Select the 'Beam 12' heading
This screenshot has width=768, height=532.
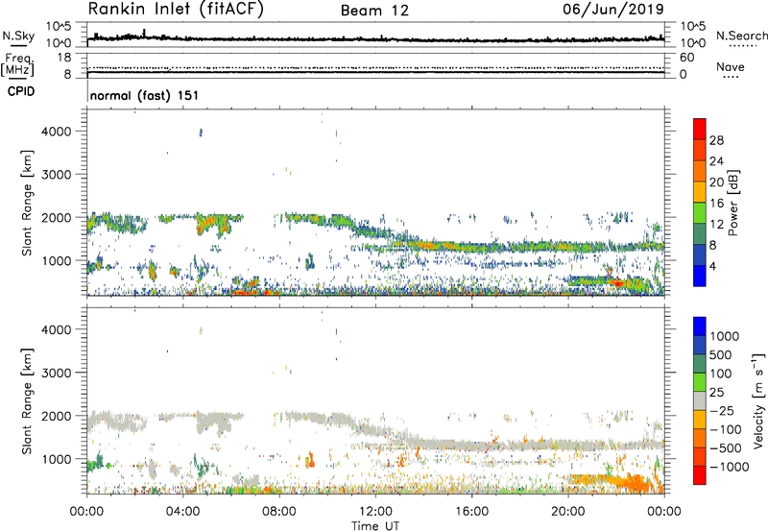(x=374, y=11)
